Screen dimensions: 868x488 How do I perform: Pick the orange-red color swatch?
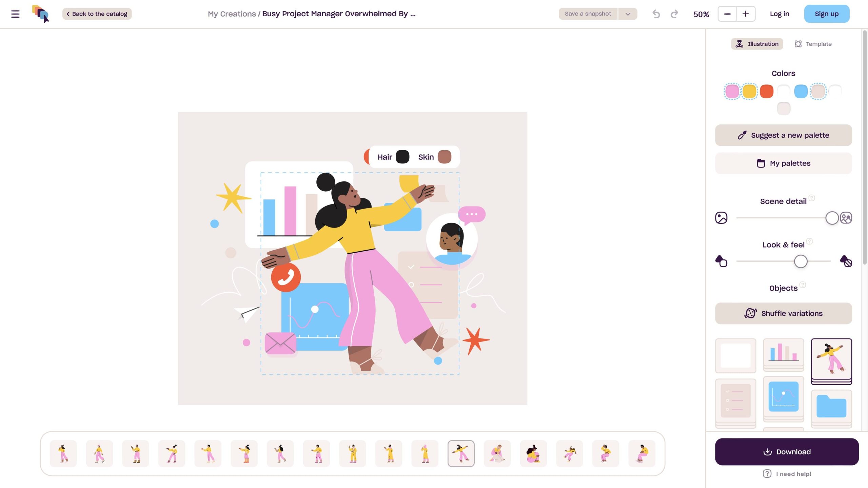tap(766, 92)
